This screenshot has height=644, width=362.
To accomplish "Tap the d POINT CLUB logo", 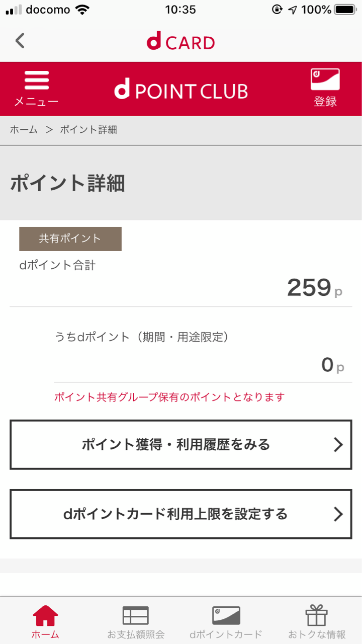I will point(181,91).
